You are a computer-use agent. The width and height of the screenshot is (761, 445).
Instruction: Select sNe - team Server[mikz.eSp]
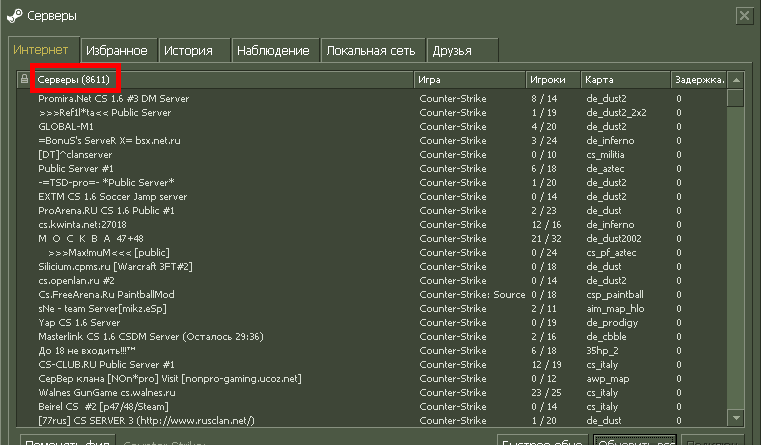[x=372, y=309]
